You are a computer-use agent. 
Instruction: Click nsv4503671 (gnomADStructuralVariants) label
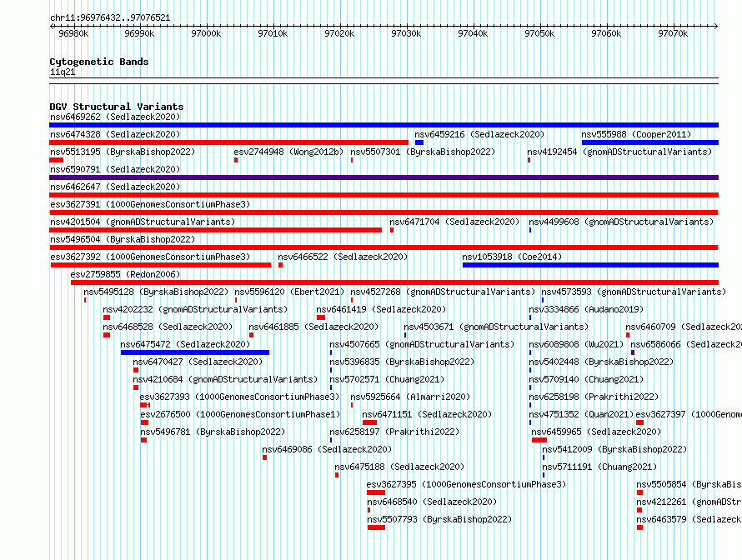coord(496,327)
